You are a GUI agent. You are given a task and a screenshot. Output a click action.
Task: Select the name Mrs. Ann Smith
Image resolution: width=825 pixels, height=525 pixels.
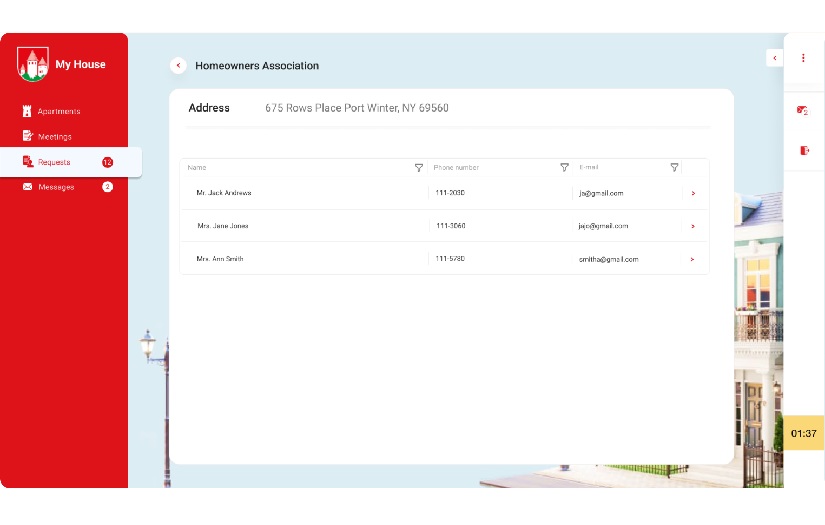coord(219,259)
